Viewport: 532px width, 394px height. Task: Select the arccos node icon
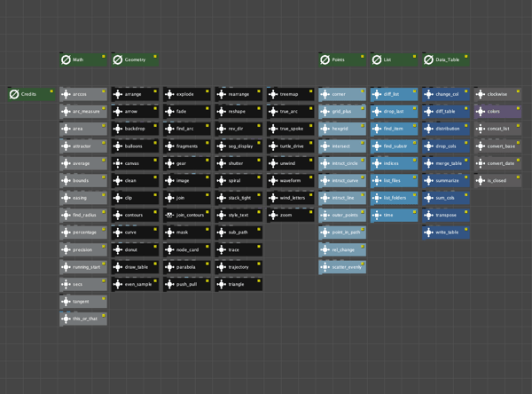click(x=66, y=94)
